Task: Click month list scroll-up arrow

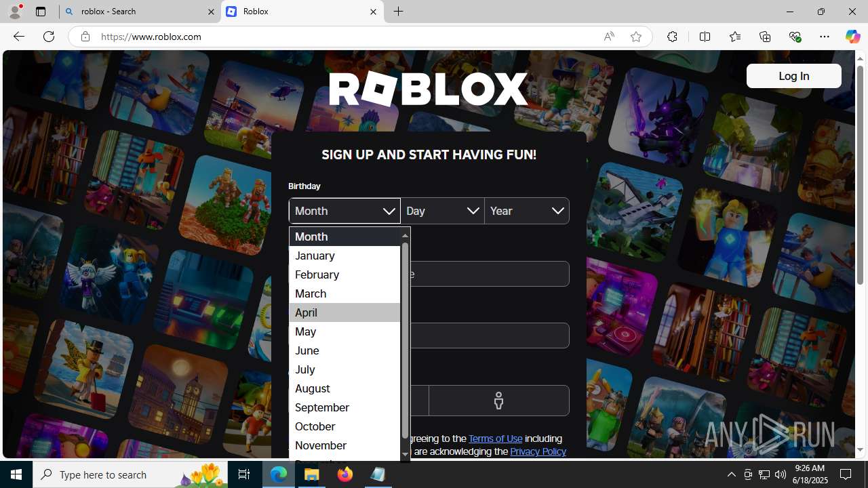Action: point(405,236)
